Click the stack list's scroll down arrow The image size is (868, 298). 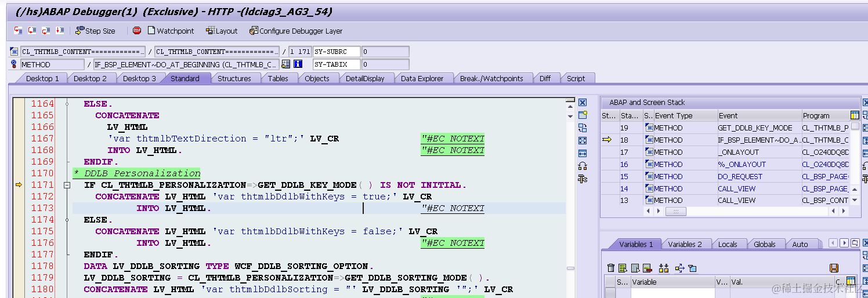coord(854,200)
